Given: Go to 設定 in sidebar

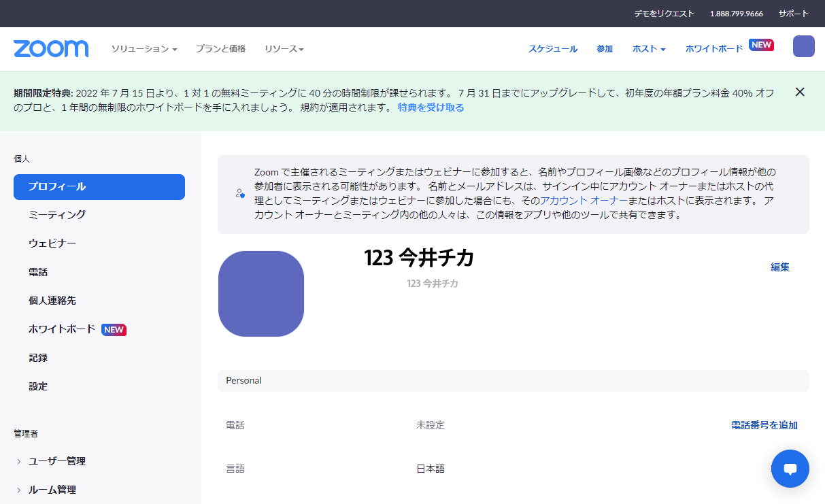Looking at the screenshot, I should (x=38, y=386).
